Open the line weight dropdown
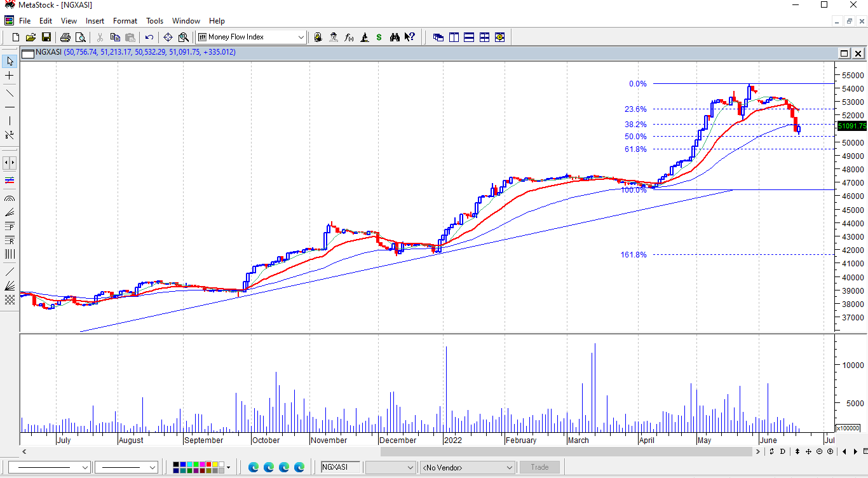 tap(153, 467)
